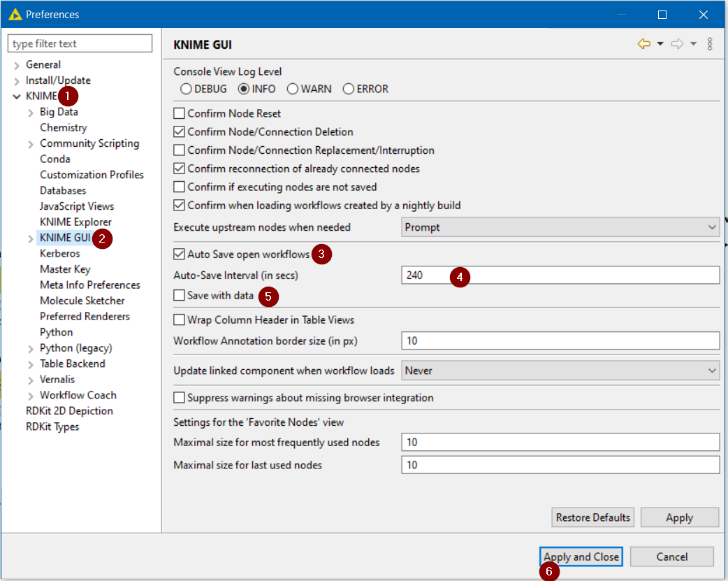Open Execute upstream nodes dropdown
The width and height of the screenshot is (728, 581).
point(560,227)
